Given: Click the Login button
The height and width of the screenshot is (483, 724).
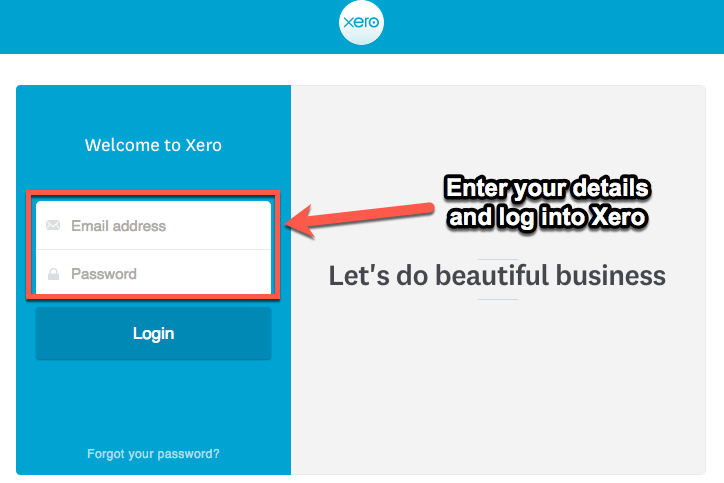Looking at the screenshot, I should [153, 333].
